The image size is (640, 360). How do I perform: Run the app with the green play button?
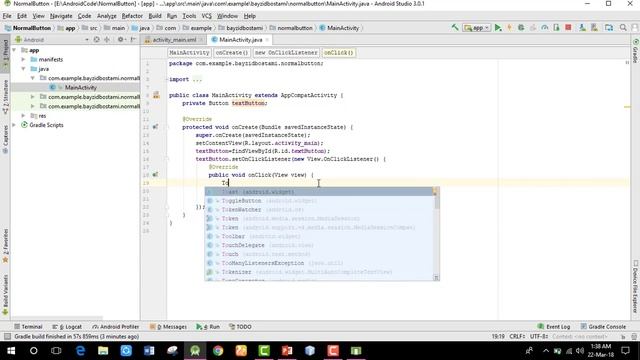pos(498,27)
